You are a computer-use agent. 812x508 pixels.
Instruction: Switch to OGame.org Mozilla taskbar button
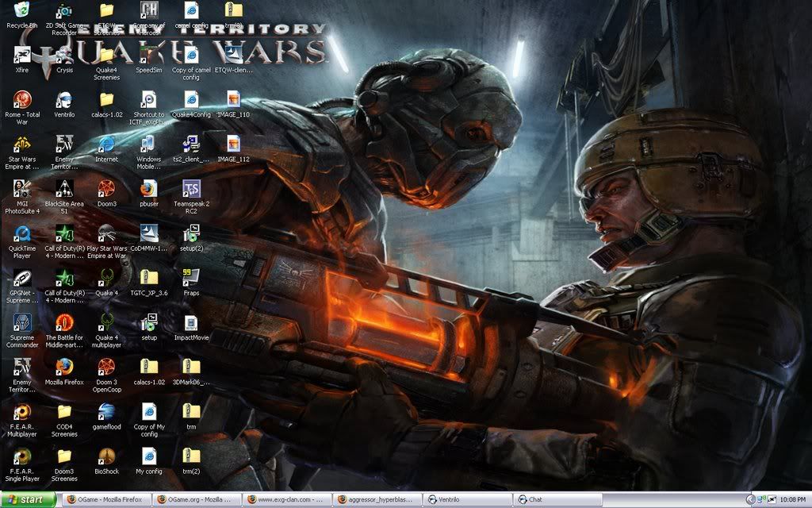pos(197,500)
